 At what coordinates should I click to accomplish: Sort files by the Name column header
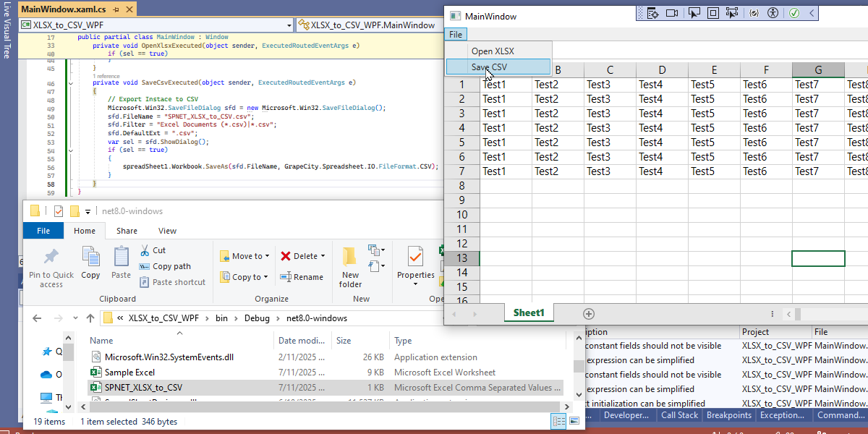[x=181, y=341]
